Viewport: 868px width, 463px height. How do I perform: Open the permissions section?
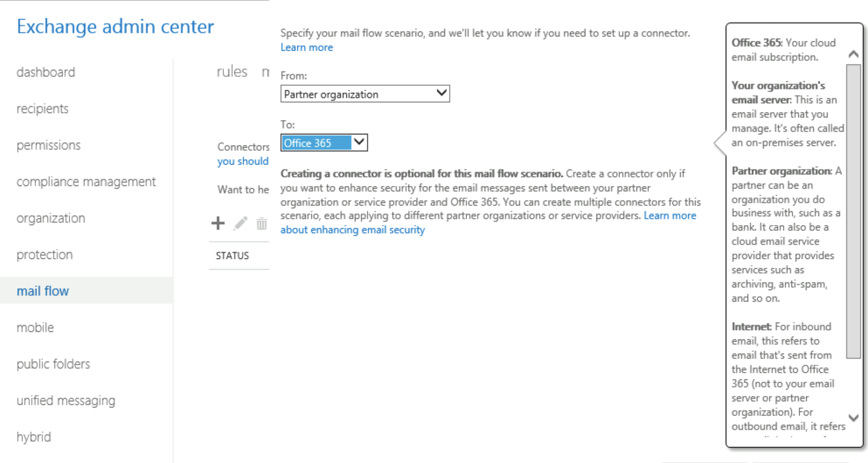click(x=48, y=145)
